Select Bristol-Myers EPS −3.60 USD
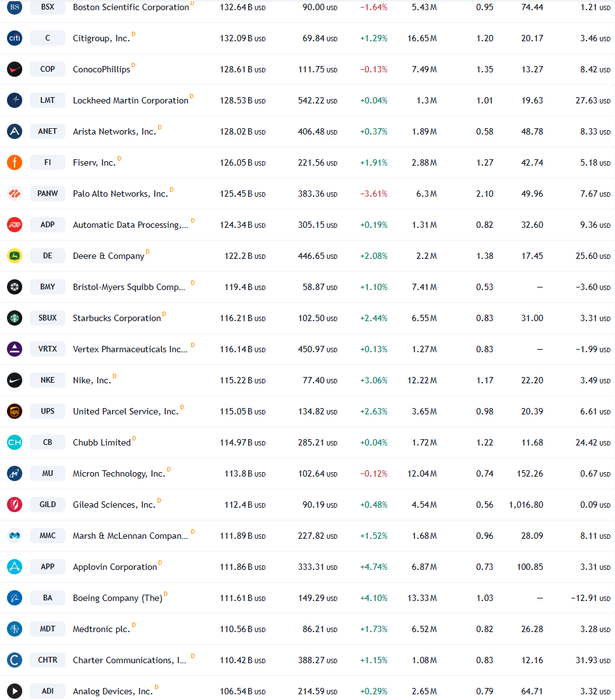The height and width of the screenshot is (700, 615). 593,287
